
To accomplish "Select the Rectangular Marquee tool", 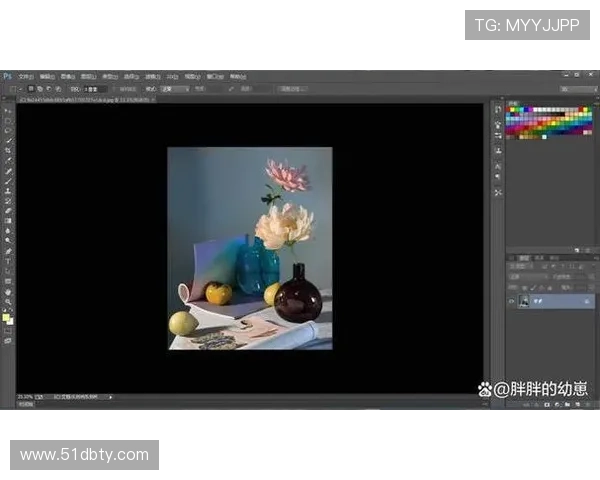I will coord(8,120).
